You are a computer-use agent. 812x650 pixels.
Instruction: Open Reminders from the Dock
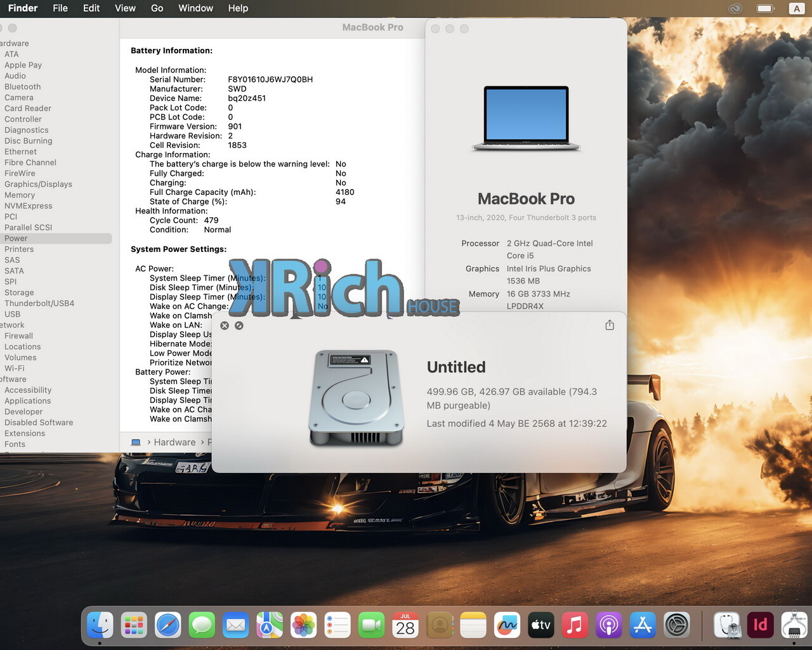[337, 625]
